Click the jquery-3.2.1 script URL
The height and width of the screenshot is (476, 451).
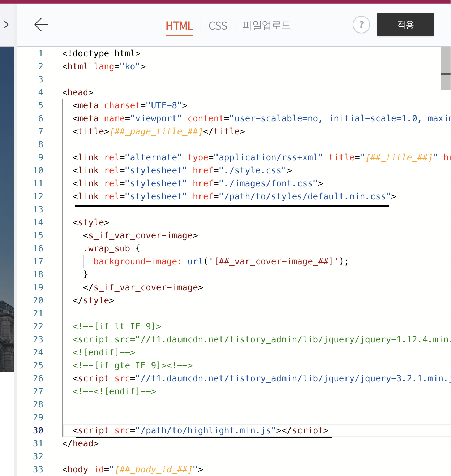(x=296, y=378)
